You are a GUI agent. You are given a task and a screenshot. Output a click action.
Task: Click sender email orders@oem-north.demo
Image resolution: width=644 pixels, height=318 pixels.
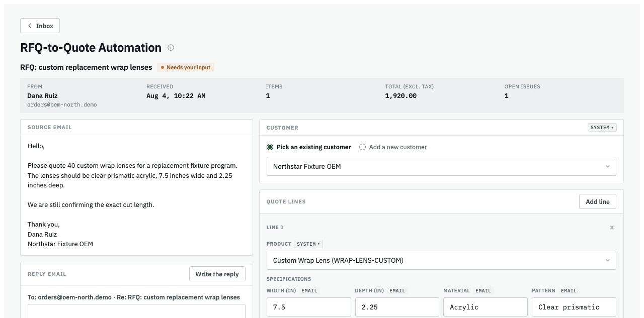[x=62, y=104]
